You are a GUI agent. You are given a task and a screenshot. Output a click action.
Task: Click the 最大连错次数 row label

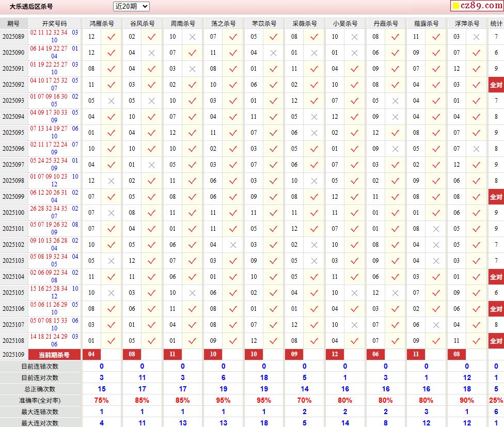pos(40,412)
